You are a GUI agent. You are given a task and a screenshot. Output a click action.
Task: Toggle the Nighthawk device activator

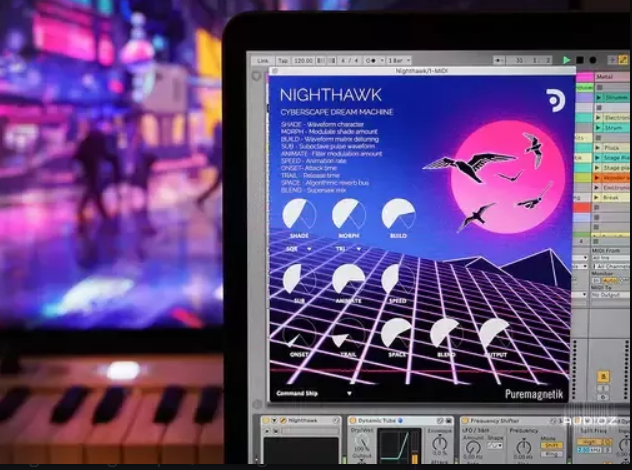click(266, 420)
